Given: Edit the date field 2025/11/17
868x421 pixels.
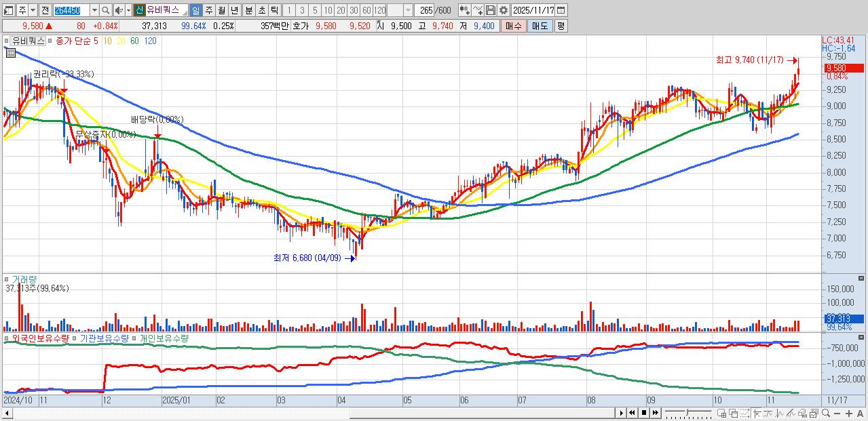Looking at the screenshot, I should point(534,10).
